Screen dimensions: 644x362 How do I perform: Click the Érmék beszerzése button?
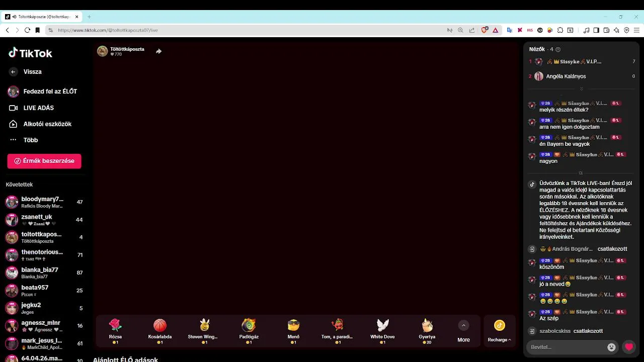[44, 161]
